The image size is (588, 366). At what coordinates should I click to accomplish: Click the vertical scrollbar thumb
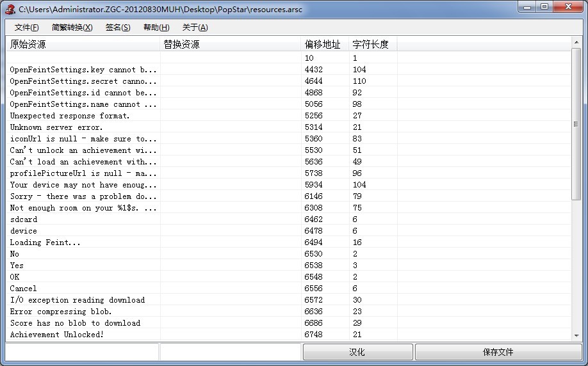click(x=576, y=124)
